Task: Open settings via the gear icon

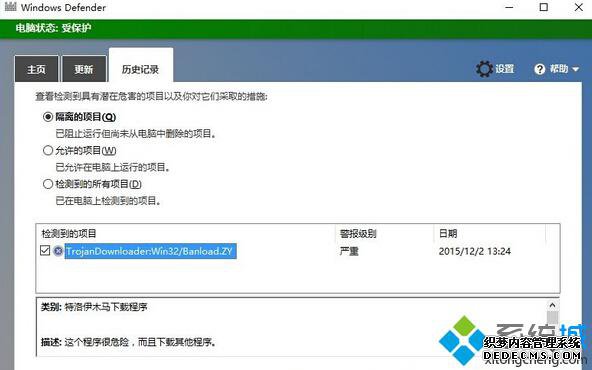Action: 484,69
